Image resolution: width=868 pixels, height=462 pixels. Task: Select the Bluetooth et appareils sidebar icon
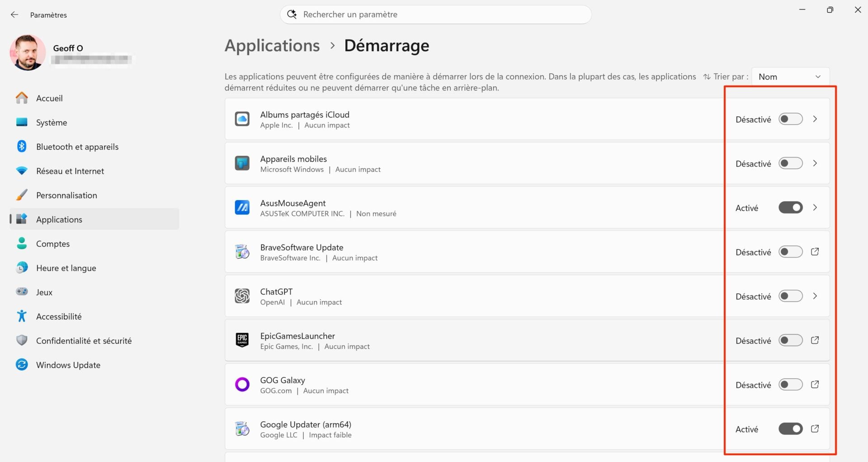(22, 146)
